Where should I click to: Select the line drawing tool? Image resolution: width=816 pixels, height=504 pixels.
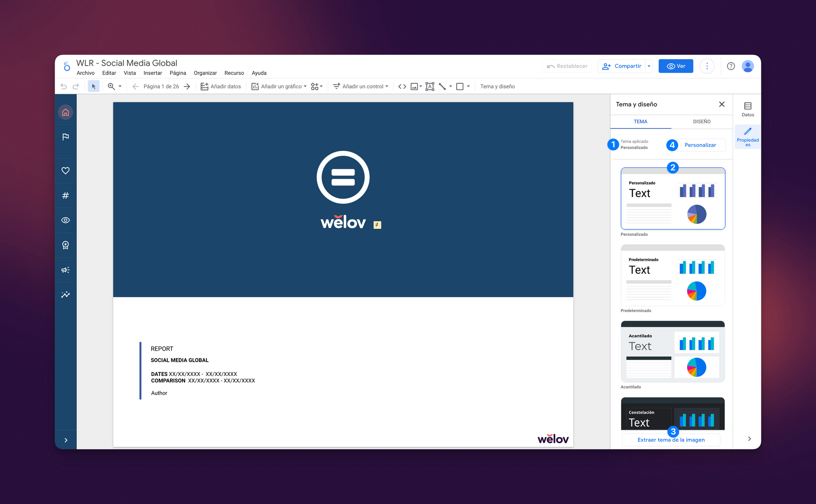click(442, 86)
